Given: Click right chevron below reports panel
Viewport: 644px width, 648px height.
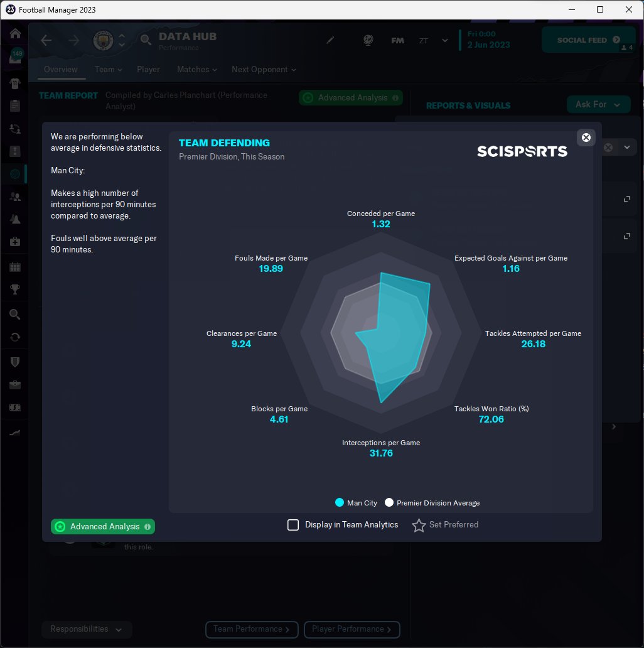Looking at the screenshot, I should coord(614,426).
